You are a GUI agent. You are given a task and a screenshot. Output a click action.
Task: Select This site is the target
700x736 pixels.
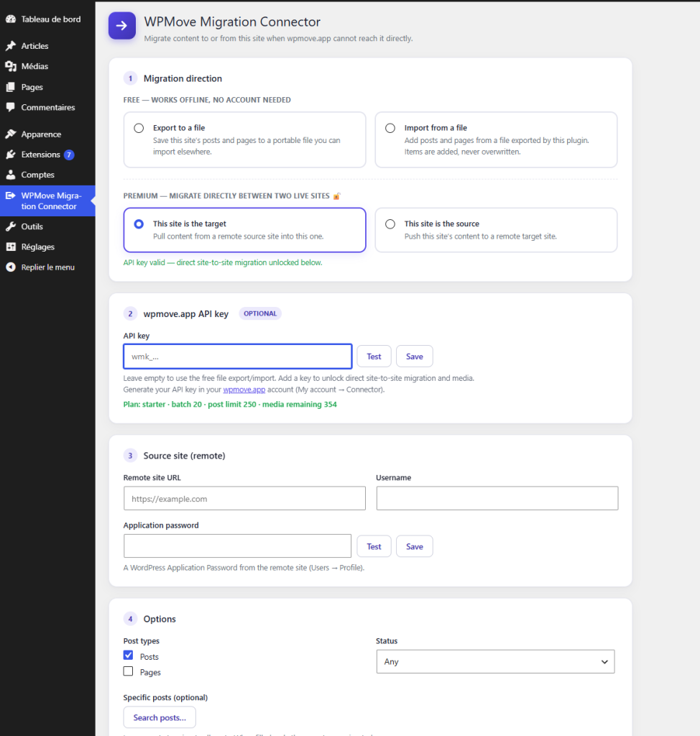(139, 224)
